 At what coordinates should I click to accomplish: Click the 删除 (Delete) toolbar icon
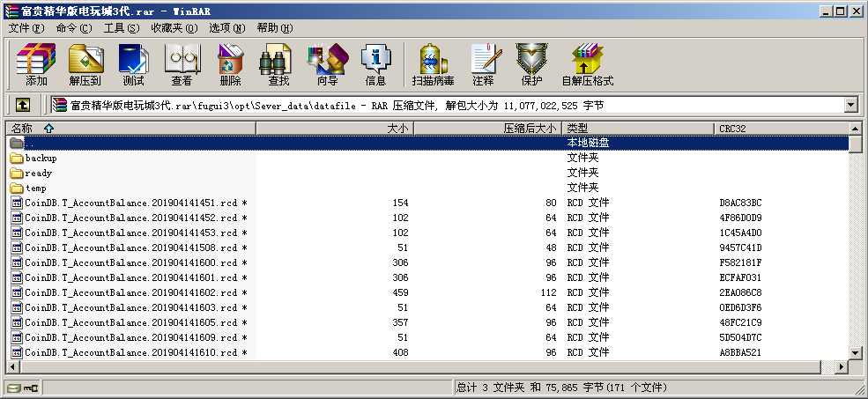230,65
